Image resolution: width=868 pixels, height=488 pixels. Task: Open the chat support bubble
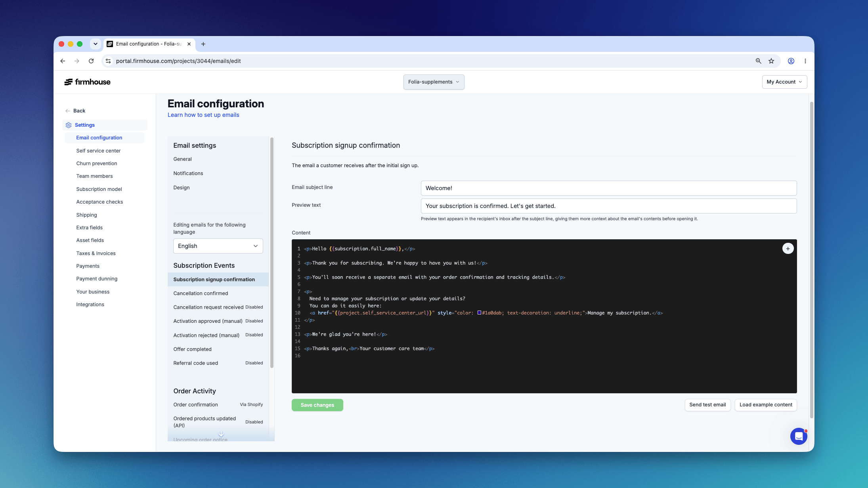click(799, 436)
